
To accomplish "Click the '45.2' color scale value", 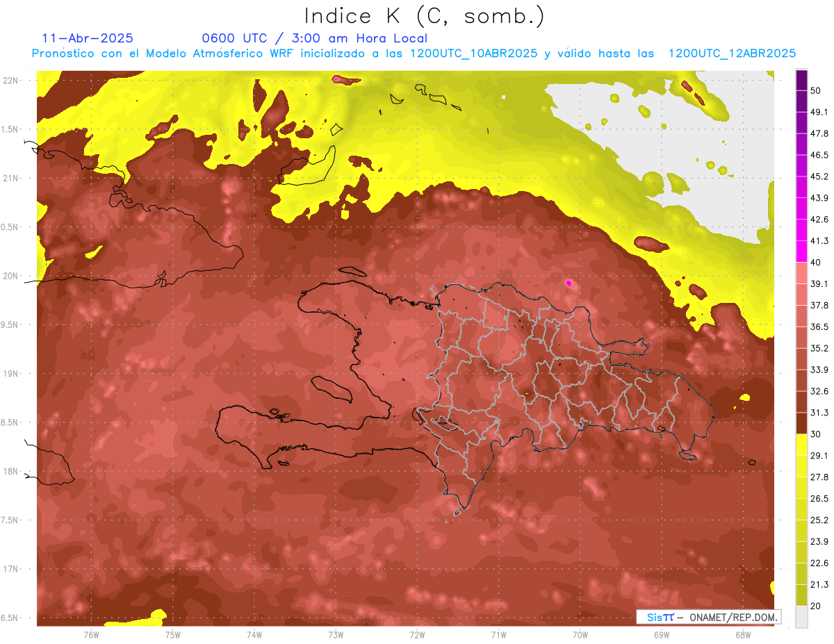I will (x=819, y=176).
